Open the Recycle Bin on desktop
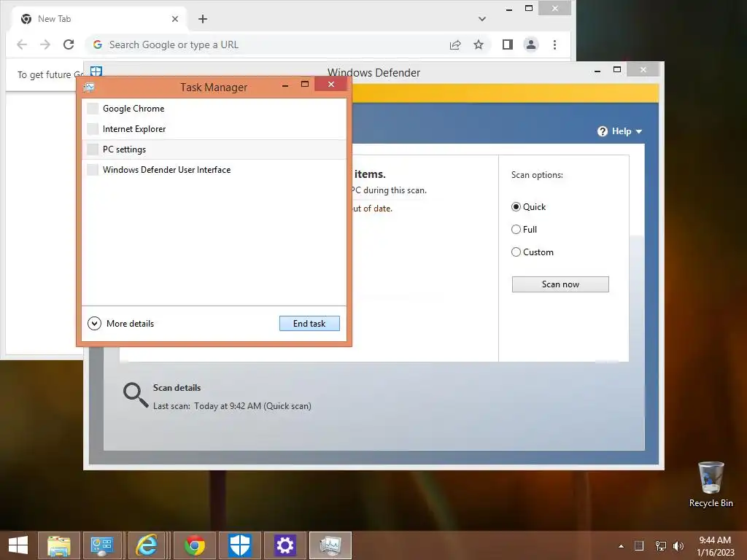Screen dimensions: 747x560 coord(711,485)
